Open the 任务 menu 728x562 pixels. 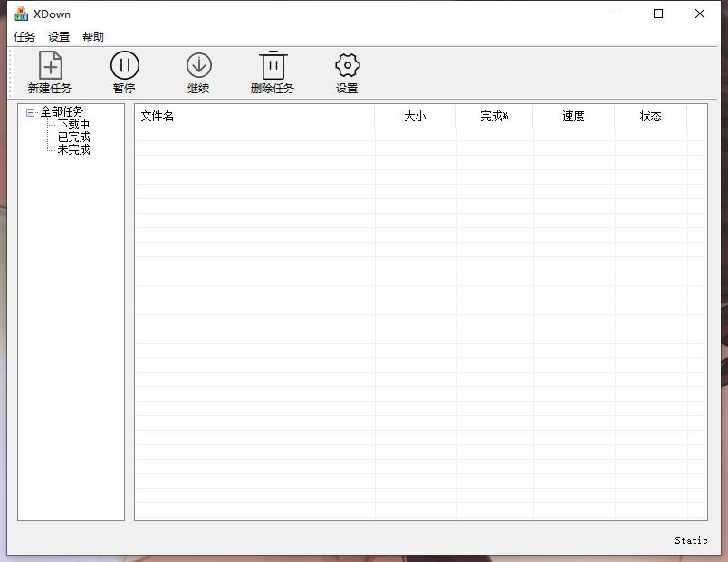(x=24, y=36)
